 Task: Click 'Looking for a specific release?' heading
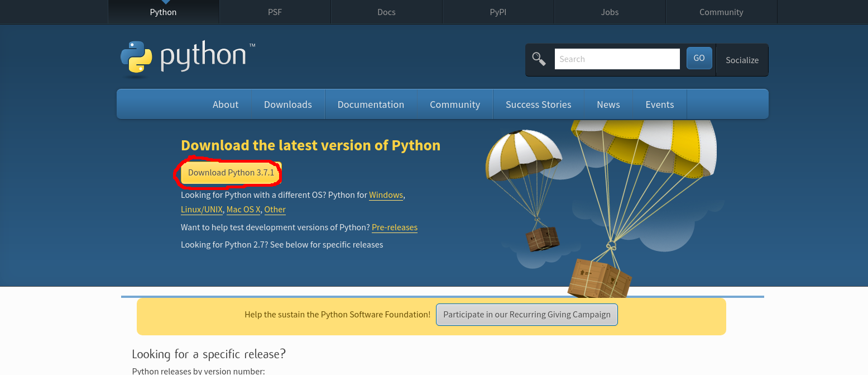tap(209, 354)
